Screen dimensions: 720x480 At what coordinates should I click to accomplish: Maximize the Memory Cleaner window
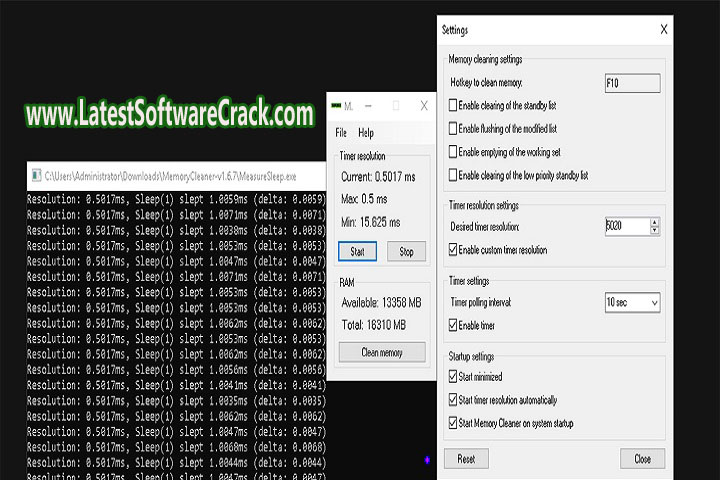tap(396, 105)
